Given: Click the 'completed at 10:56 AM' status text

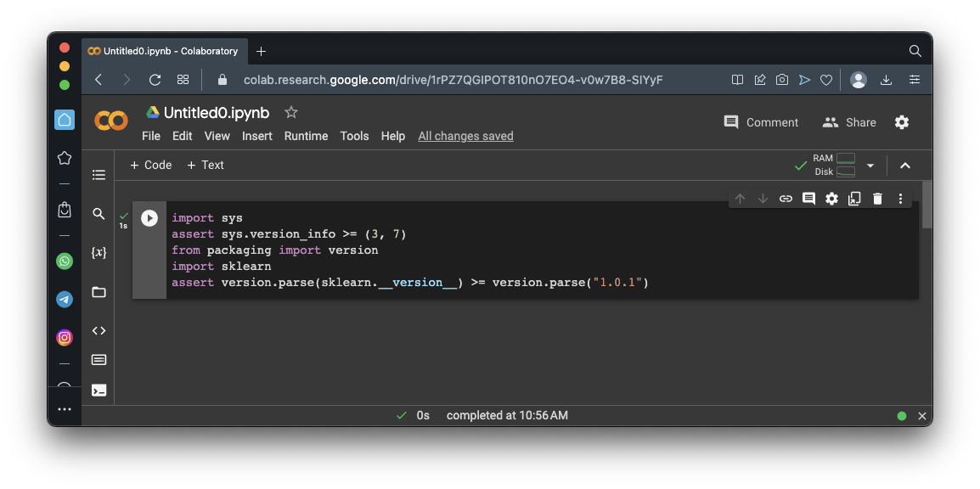Looking at the screenshot, I should 507,415.
